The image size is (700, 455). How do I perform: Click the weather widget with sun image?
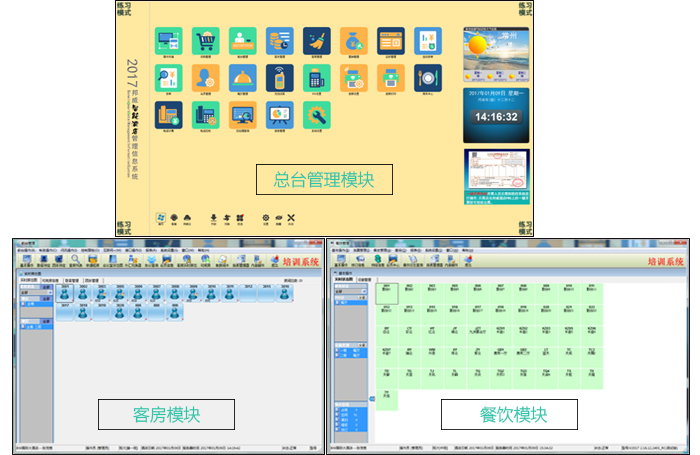click(496, 54)
